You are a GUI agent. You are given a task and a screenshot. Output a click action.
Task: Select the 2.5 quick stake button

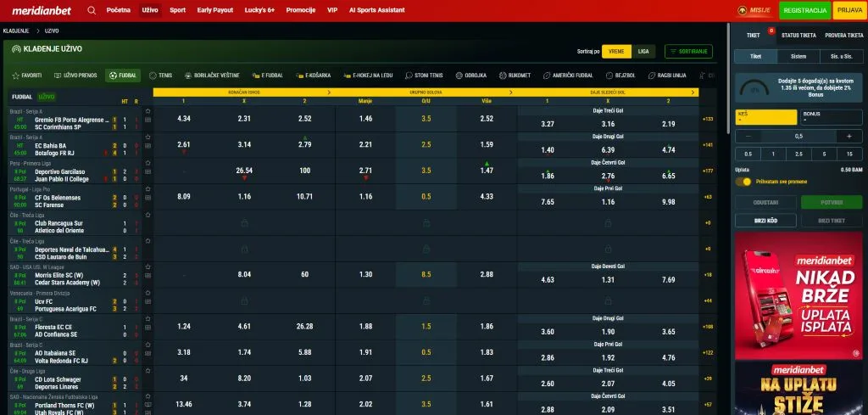[798, 154]
